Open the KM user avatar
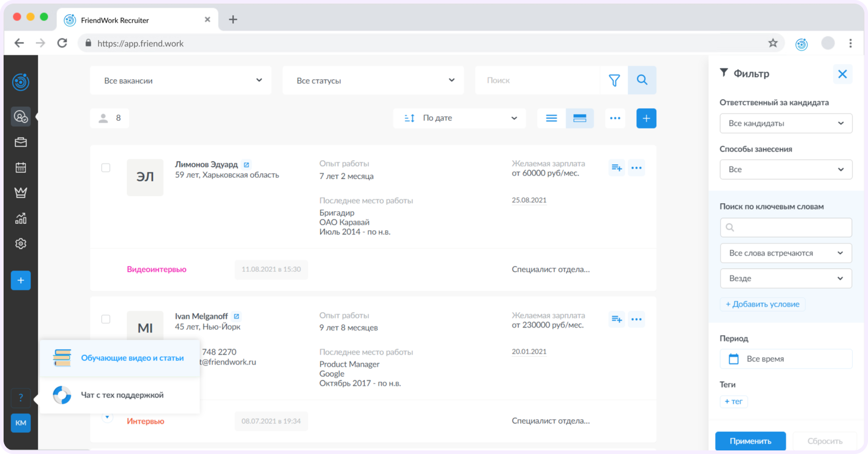The image size is (868, 454). [x=21, y=423]
